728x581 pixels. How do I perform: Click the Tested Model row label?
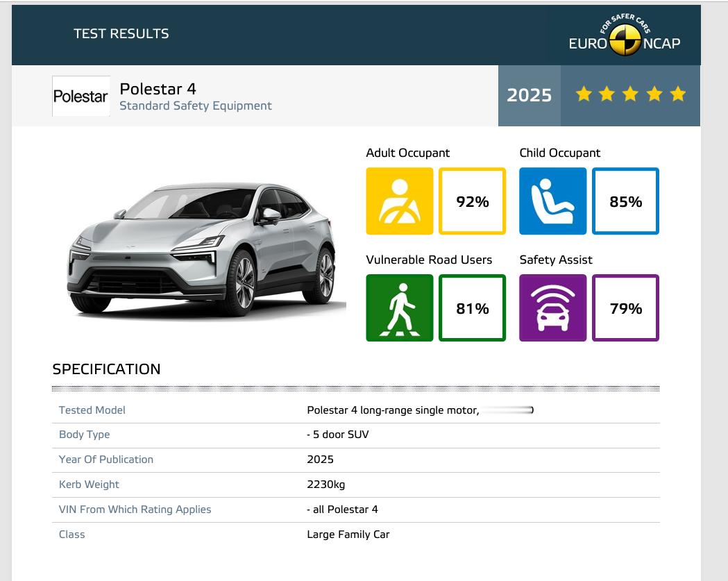(x=92, y=410)
